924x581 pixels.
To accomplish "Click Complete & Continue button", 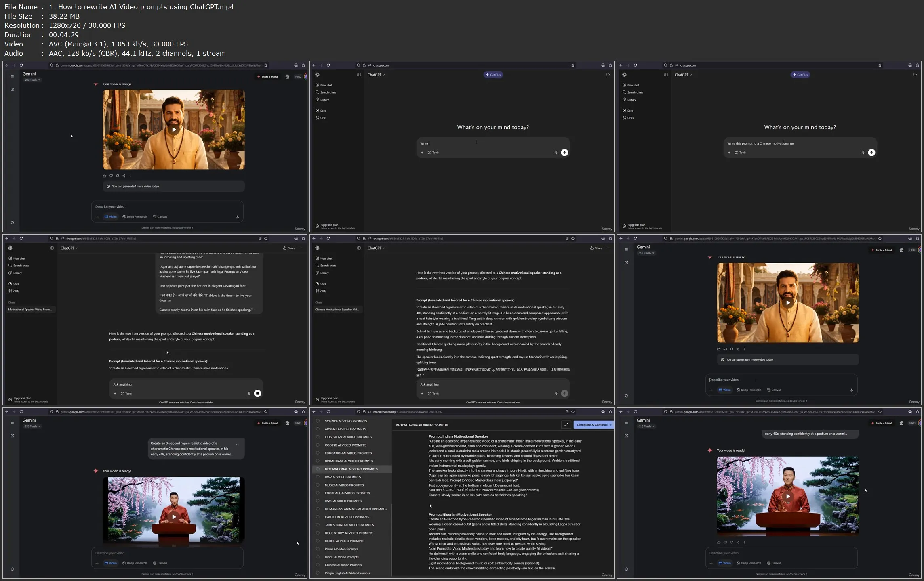I will click(x=594, y=425).
